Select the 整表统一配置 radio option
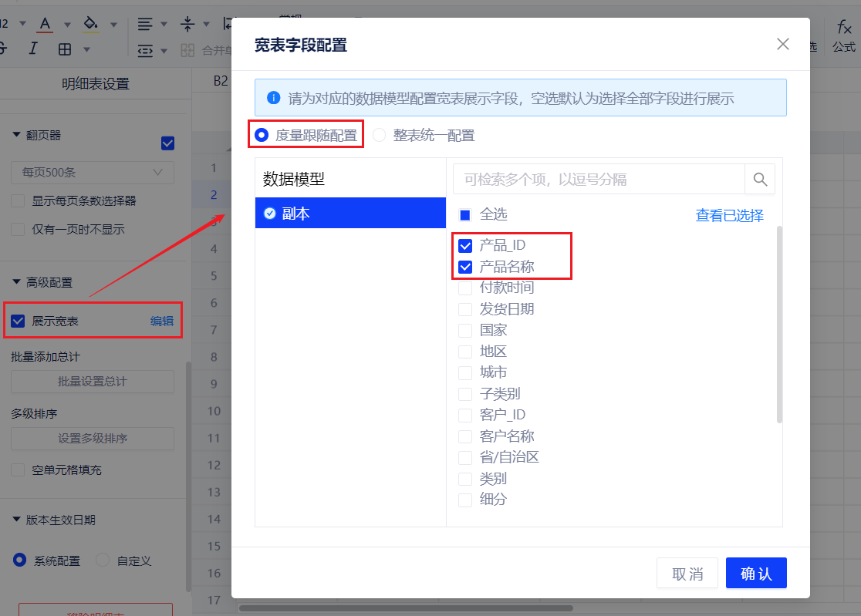Viewport: 861px width, 616px height. pos(379,136)
